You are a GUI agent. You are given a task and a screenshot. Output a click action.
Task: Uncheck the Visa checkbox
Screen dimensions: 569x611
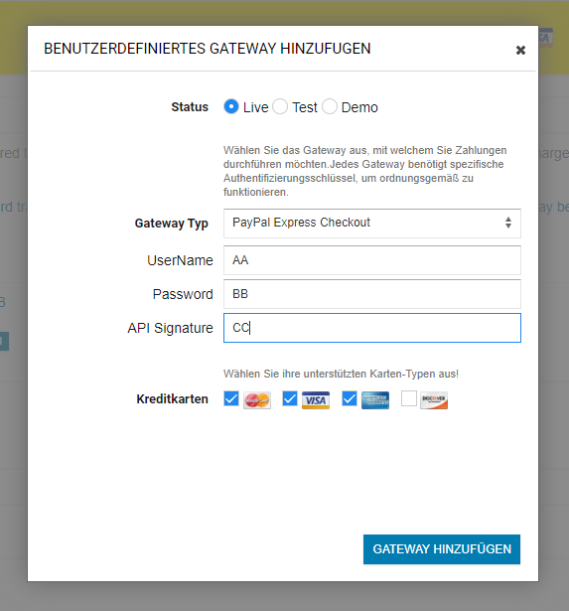pyautogui.click(x=290, y=399)
